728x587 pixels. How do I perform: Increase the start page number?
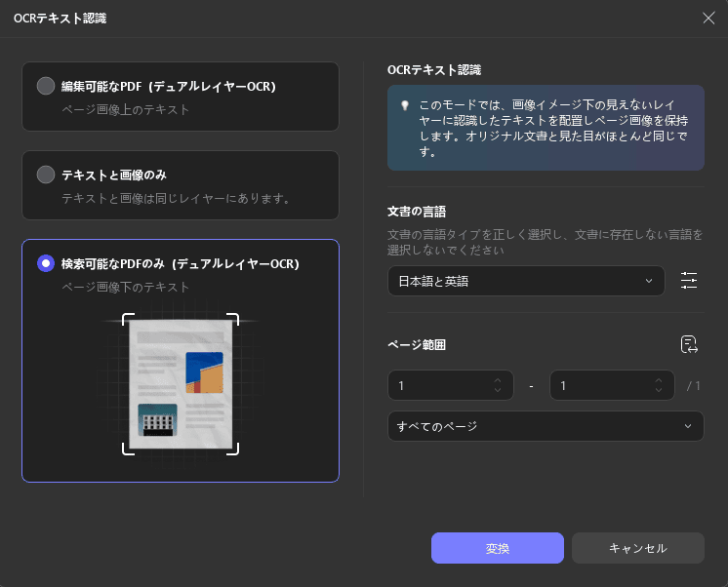[x=498, y=380]
